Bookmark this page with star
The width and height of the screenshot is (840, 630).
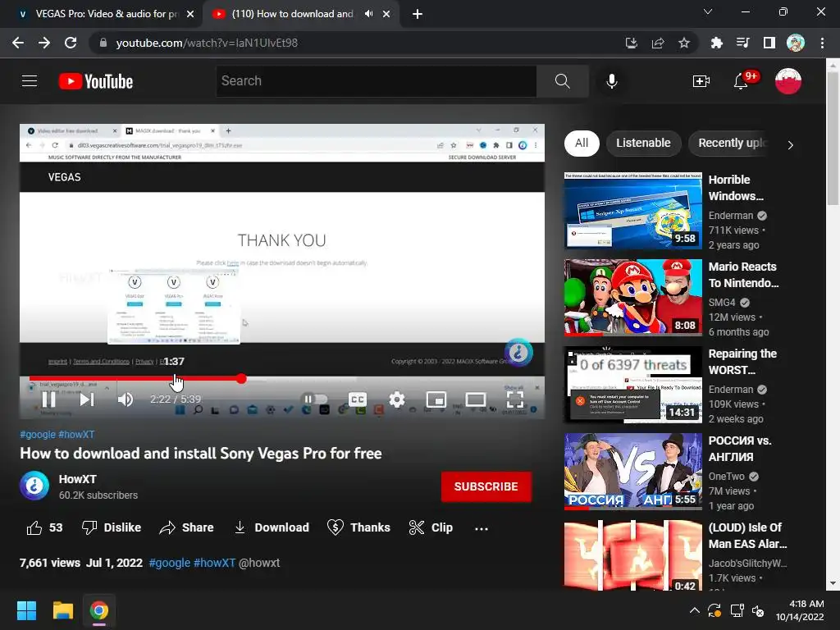click(x=684, y=43)
